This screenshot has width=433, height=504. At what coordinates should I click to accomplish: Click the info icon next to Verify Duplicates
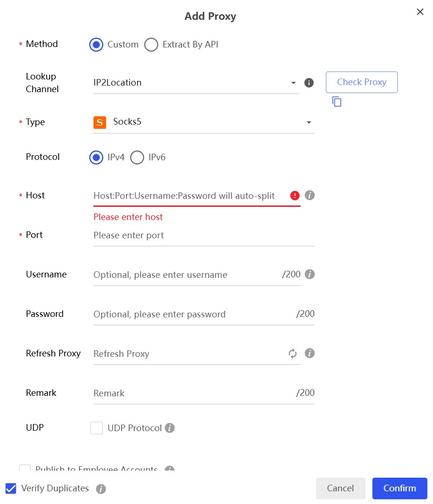tap(101, 489)
